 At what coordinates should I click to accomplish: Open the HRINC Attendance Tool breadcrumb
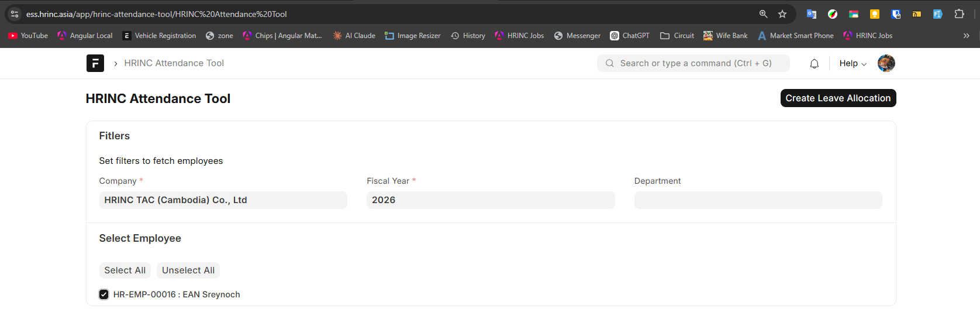(174, 63)
